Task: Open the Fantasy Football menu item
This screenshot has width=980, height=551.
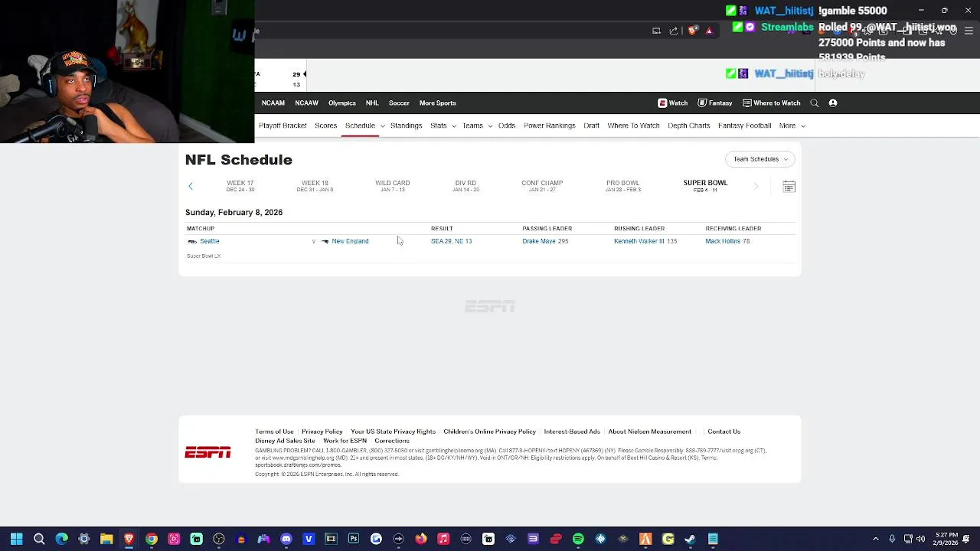Action: pyautogui.click(x=744, y=126)
